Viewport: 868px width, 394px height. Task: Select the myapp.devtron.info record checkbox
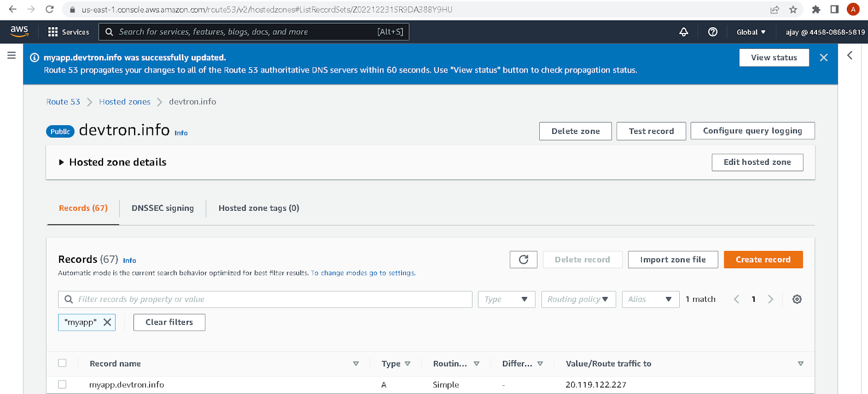tap(62, 384)
